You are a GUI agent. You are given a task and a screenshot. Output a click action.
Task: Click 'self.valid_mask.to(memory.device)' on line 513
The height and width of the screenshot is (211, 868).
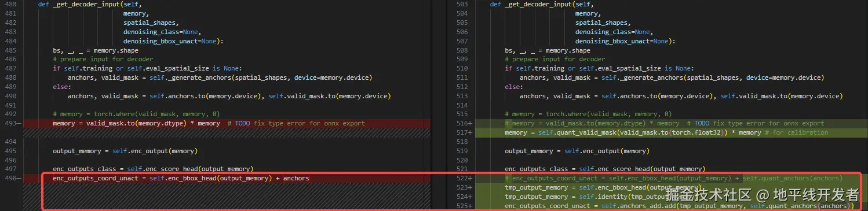coord(782,96)
